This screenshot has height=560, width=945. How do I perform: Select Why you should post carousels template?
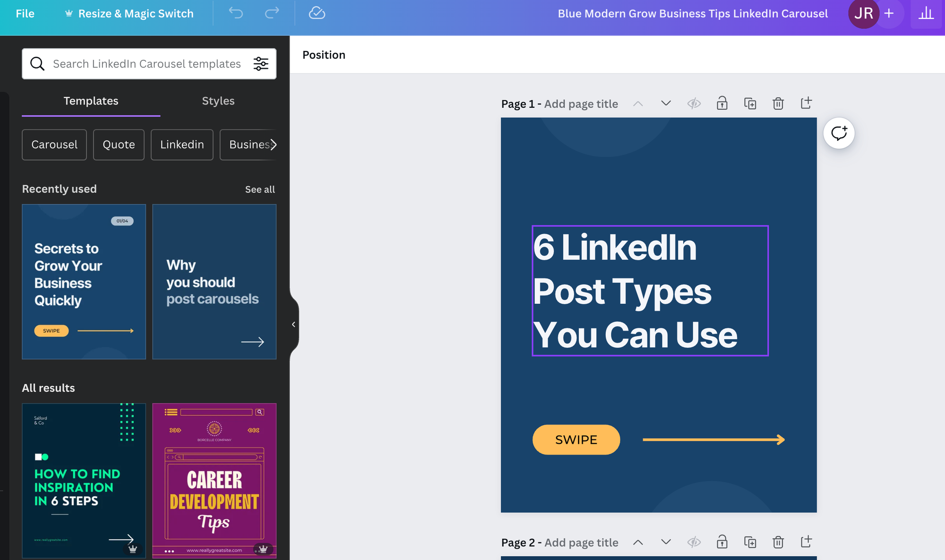coord(215,282)
